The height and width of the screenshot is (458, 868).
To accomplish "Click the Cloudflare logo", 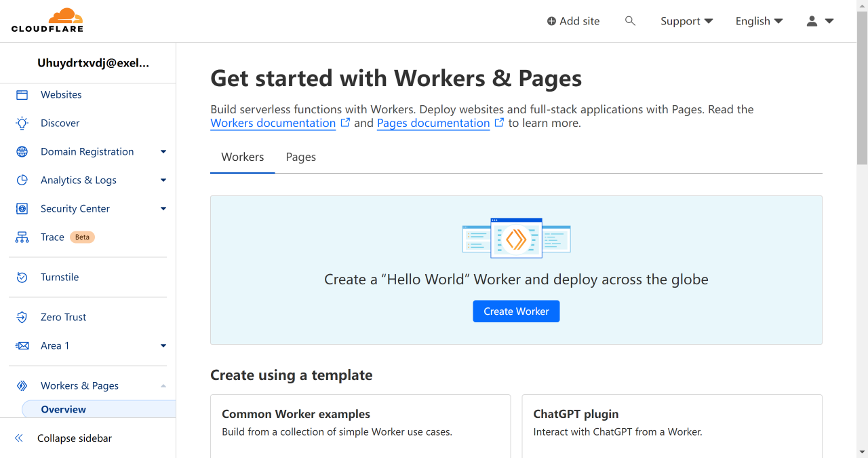I will click(47, 20).
